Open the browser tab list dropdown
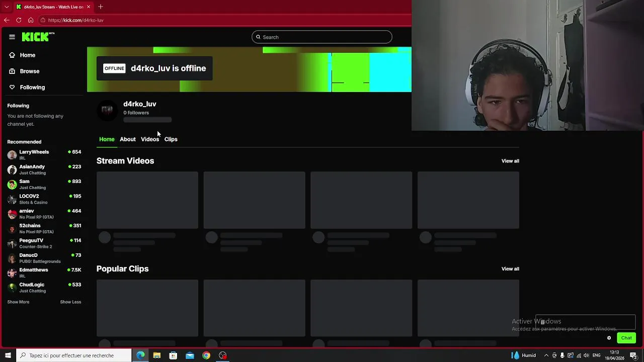 7,7
